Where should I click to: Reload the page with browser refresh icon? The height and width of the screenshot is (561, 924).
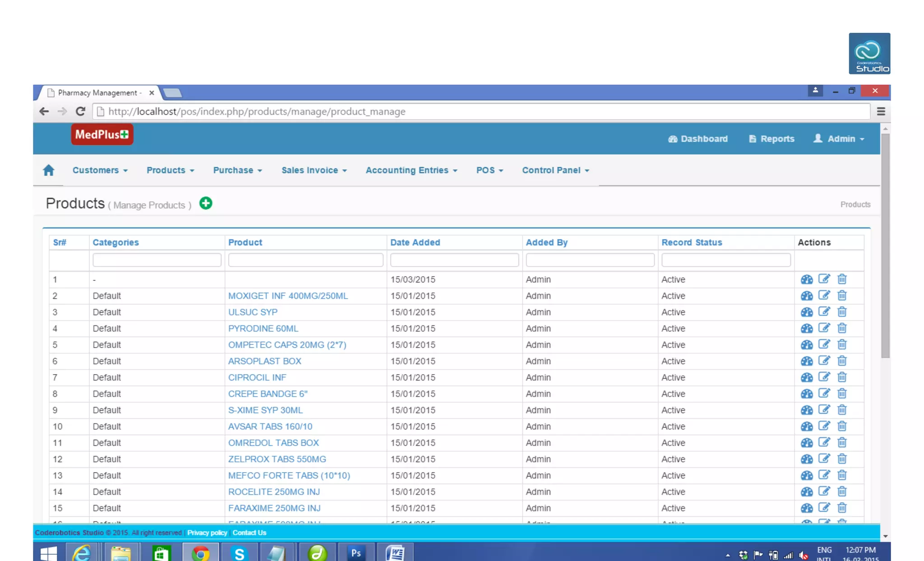(x=80, y=111)
